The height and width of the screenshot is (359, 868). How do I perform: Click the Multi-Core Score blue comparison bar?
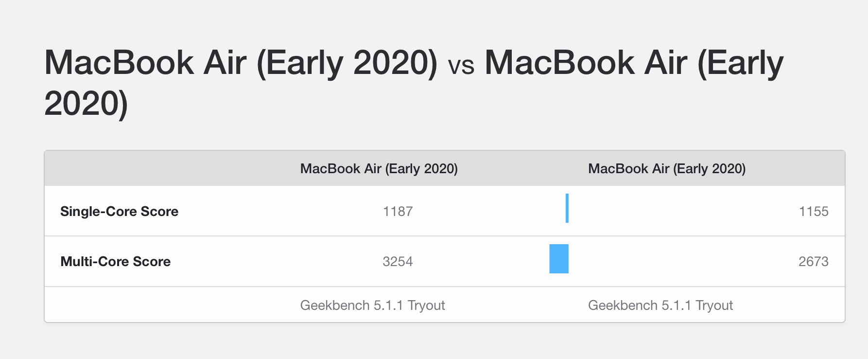click(x=559, y=259)
